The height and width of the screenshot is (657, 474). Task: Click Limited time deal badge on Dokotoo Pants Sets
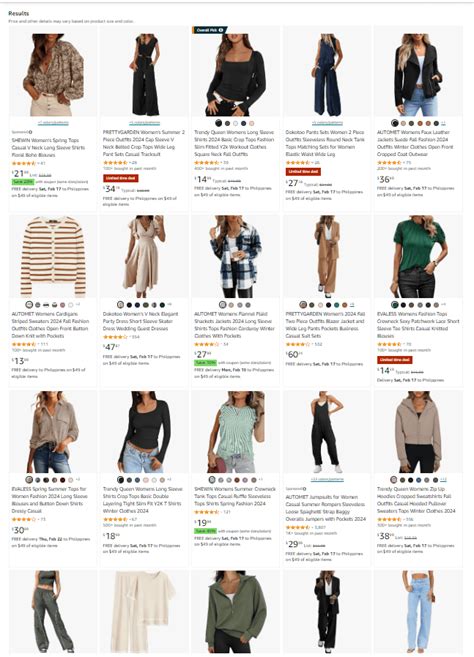pos(303,172)
